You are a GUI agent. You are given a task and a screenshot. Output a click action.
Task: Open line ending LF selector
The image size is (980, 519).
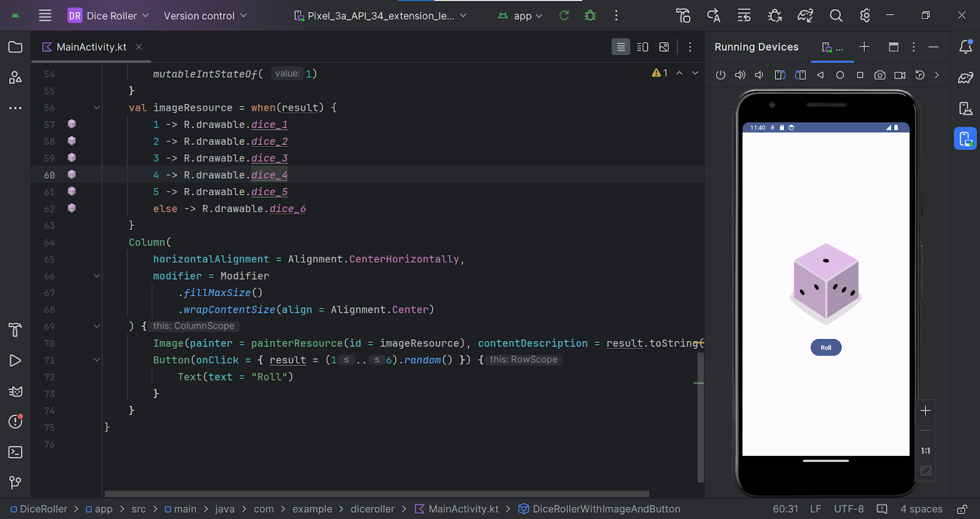815,509
